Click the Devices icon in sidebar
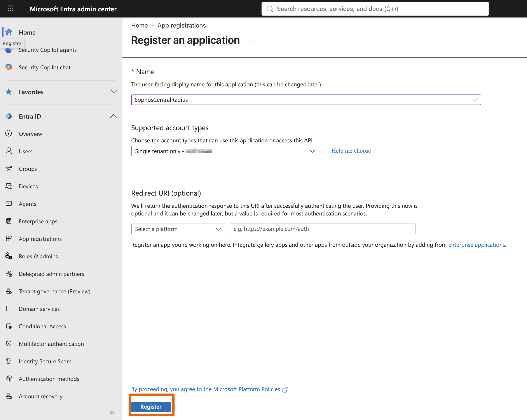This screenshot has width=527, height=420. point(9,186)
